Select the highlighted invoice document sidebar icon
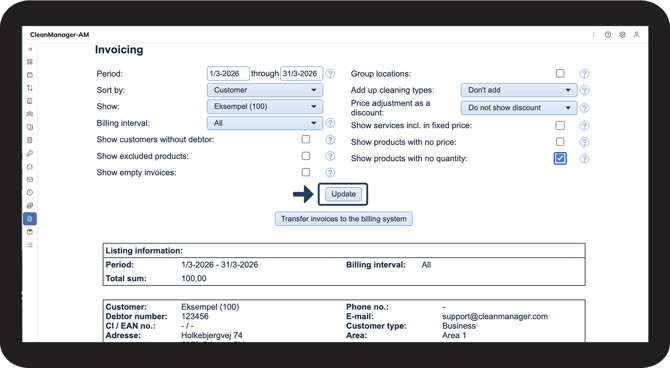The width and height of the screenshot is (670, 368). click(30, 219)
